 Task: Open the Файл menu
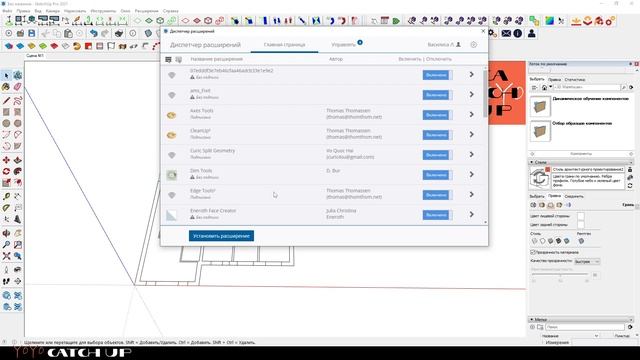pos(7,11)
